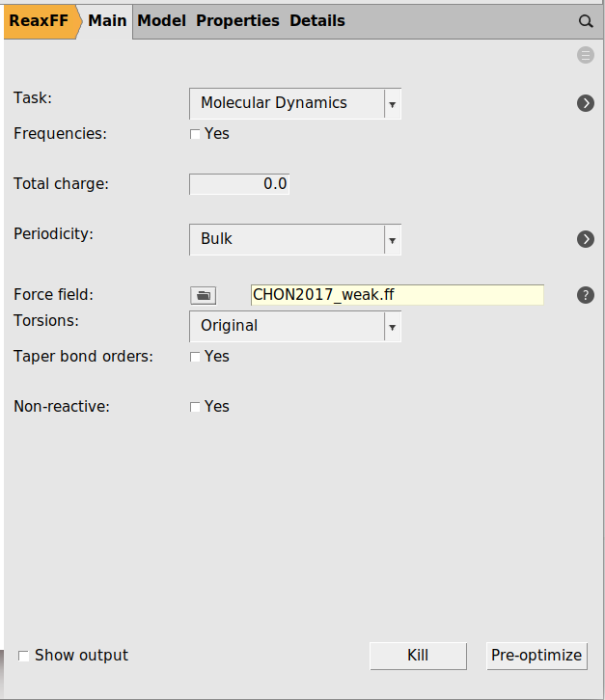Browse for force field file folder icon
The height and width of the screenshot is (700, 605).
pos(203,296)
